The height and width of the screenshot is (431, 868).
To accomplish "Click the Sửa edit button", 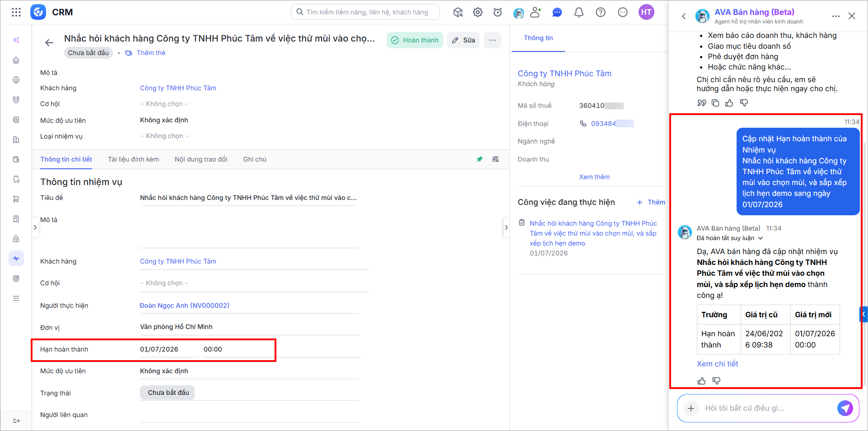I will (463, 40).
